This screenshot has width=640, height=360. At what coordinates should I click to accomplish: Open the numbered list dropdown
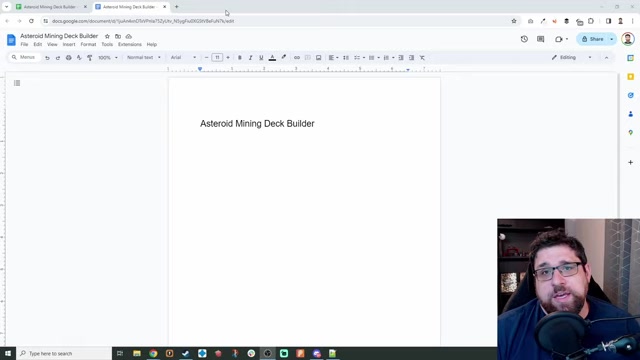[x=389, y=58]
